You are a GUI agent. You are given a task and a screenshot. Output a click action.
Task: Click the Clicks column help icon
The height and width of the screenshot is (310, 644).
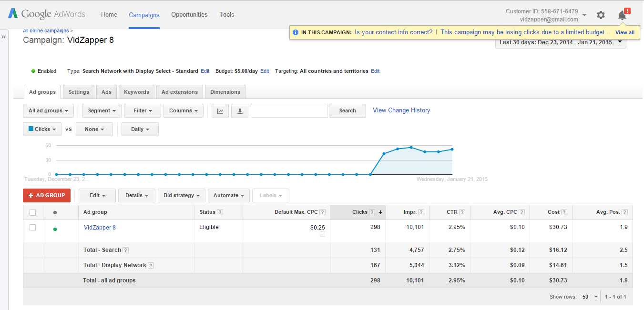coord(372,212)
